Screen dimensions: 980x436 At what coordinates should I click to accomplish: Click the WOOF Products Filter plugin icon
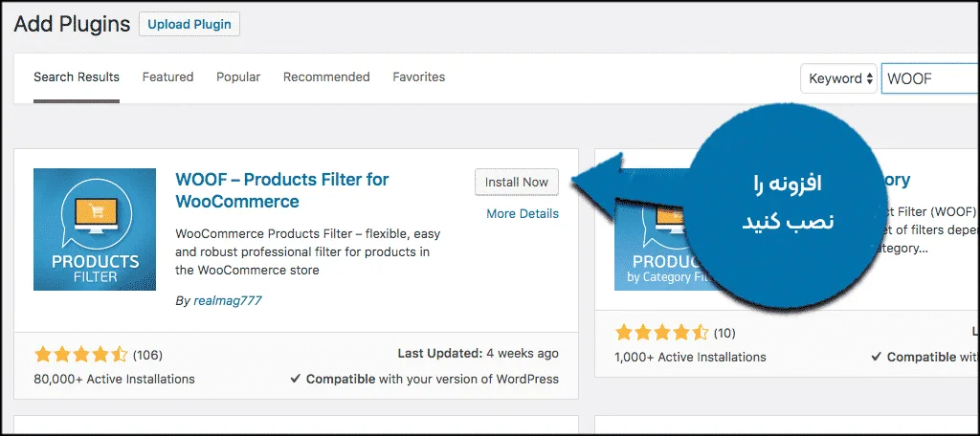[95, 229]
